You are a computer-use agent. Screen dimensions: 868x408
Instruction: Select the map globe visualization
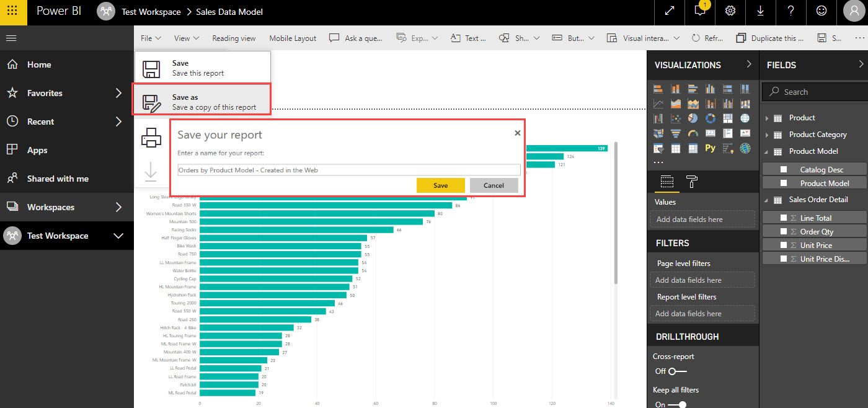pyautogui.click(x=745, y=118)
